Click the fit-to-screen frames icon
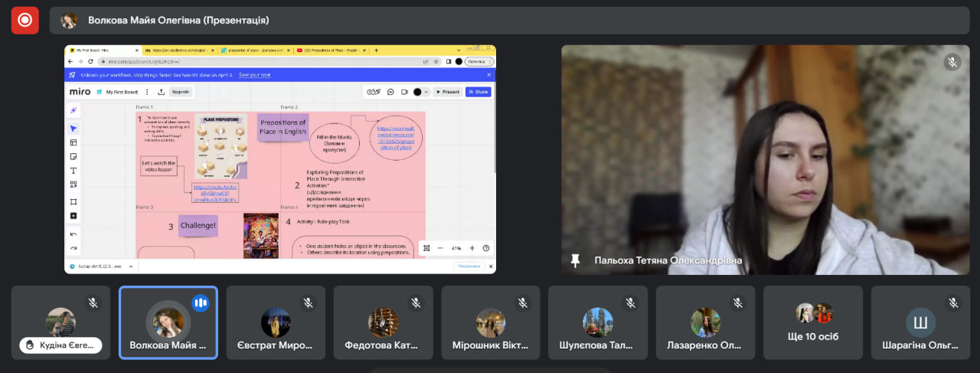The image size is (980, 373). click(x=426, y=248)
